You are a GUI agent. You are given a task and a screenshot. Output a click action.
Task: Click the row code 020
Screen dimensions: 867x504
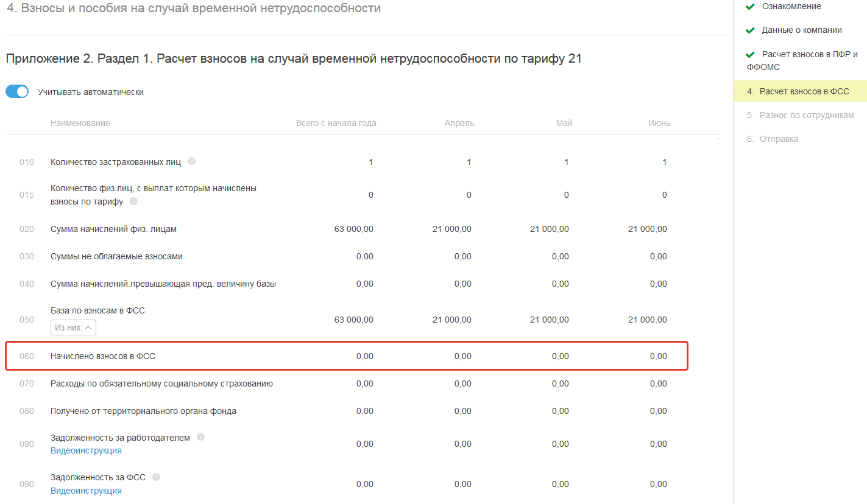click(x=27, y=229)
